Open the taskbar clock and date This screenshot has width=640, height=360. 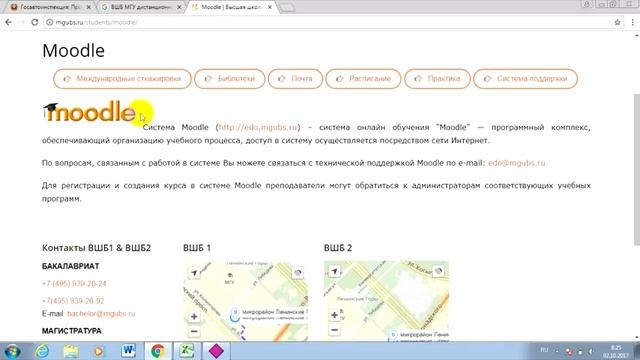click(616, 351)
